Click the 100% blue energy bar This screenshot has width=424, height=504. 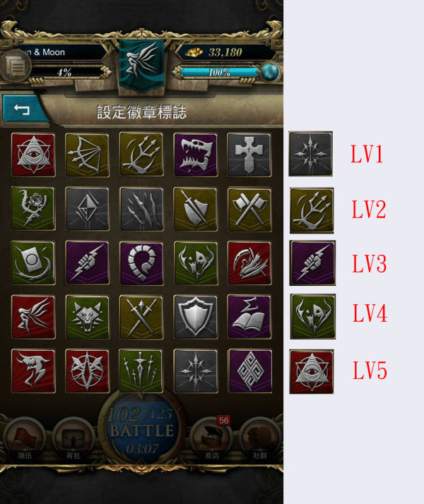click(219, 72)
